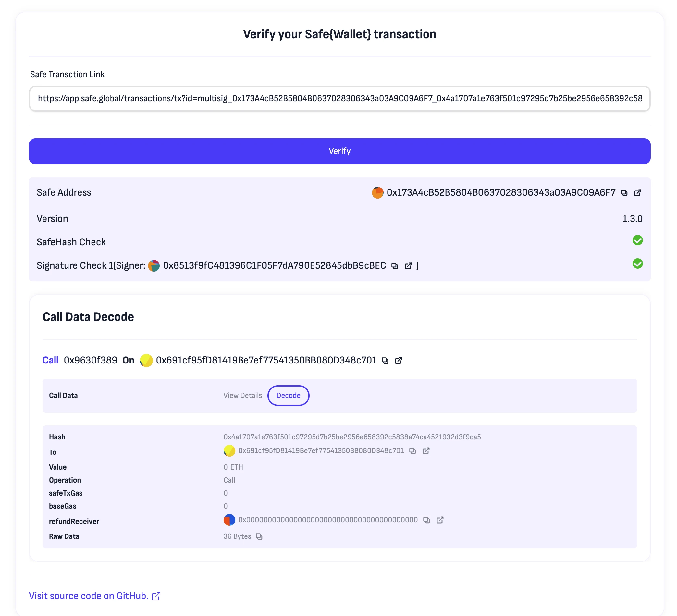
Task: Copy the signer address
Action: point(395,266)
